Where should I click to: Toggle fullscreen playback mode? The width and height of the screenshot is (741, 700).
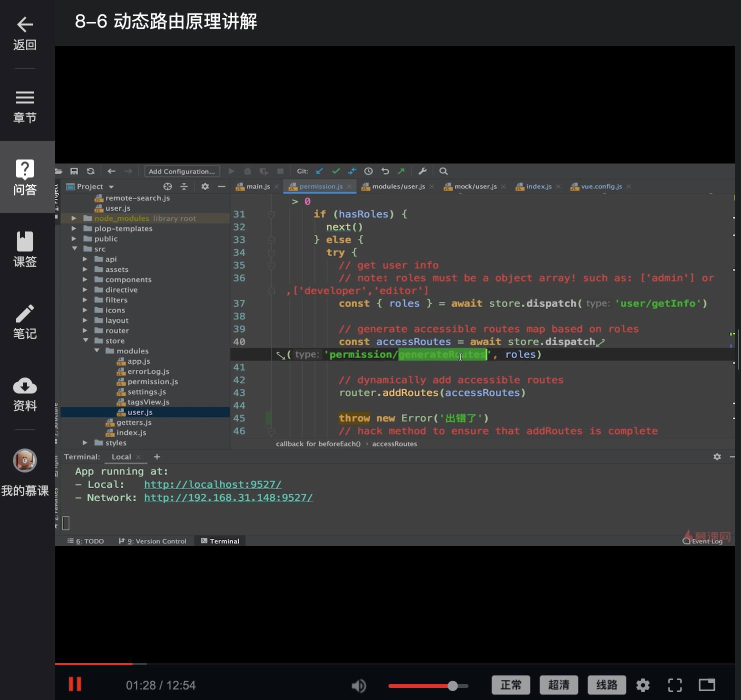[675, 685]
